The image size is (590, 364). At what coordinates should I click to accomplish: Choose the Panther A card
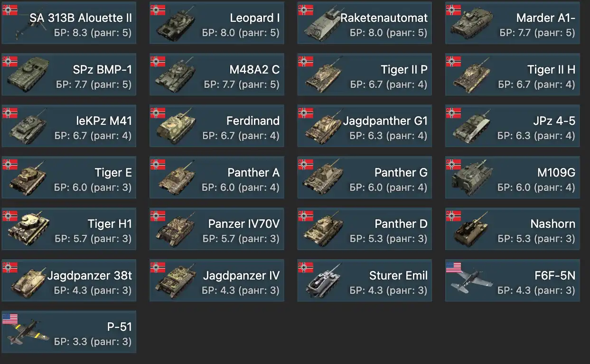(217, 177)
